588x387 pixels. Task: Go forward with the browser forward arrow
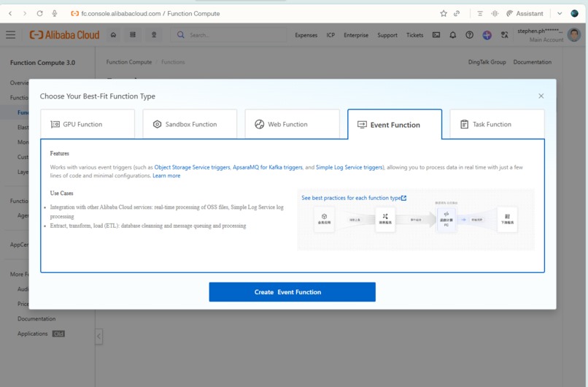click(x=25, y=14)
